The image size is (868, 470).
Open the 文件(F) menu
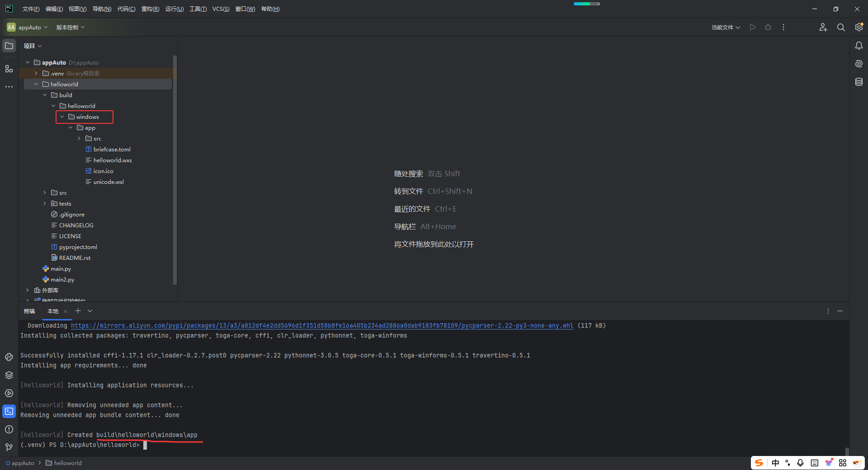point(30,9)
